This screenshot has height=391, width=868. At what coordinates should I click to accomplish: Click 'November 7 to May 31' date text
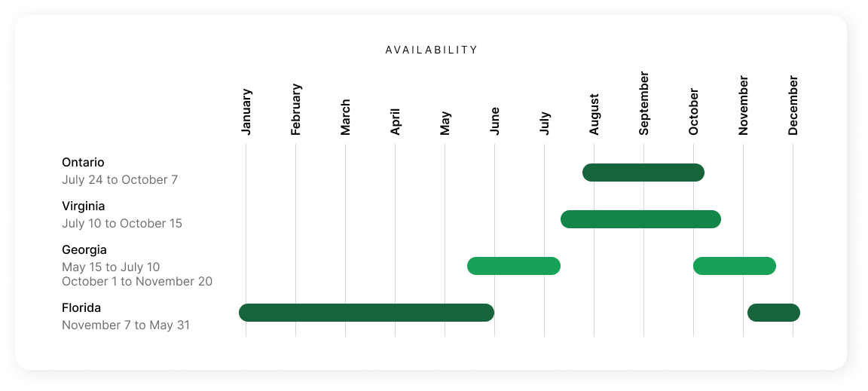126,325
